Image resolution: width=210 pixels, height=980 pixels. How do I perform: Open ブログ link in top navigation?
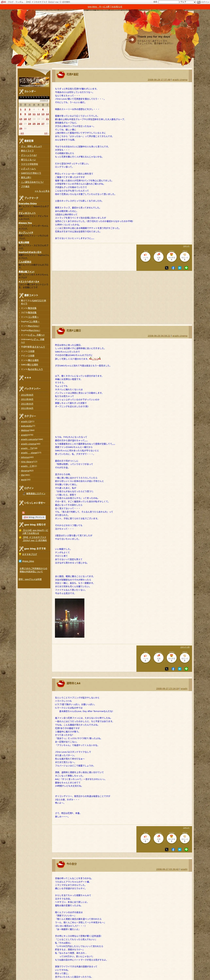pos(10,2)
